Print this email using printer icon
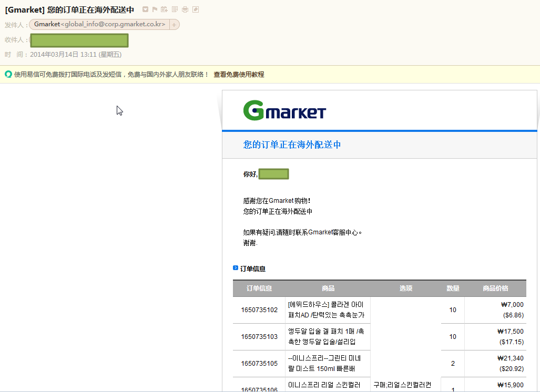Image resolution: width=540 pixels, height=392 pixels. coord(185,9)
